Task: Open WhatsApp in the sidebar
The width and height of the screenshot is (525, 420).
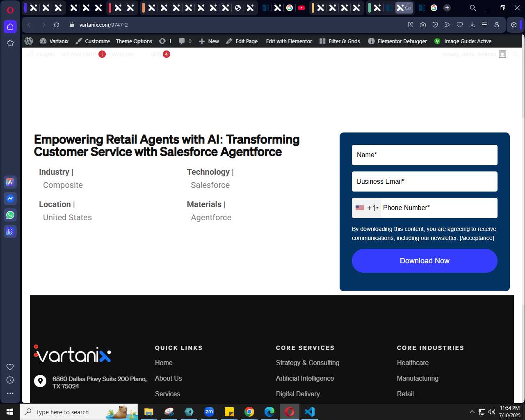Action: [x=10, y=215]
